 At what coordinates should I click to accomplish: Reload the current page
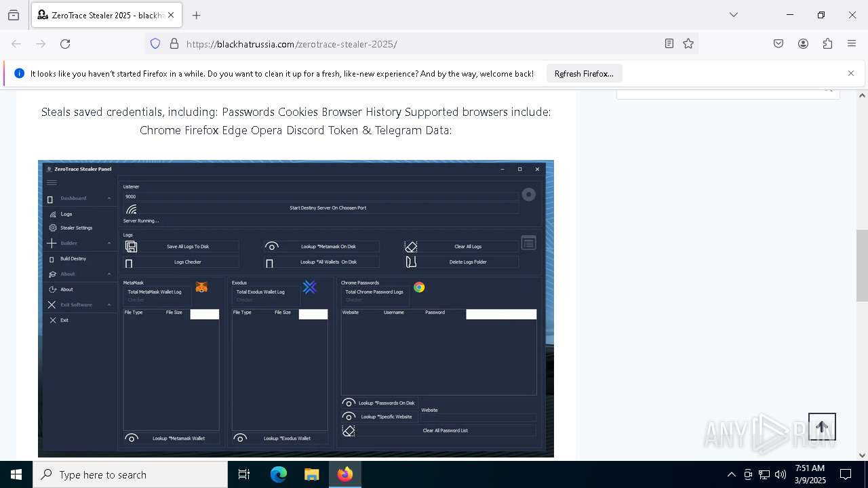[65, 44]
